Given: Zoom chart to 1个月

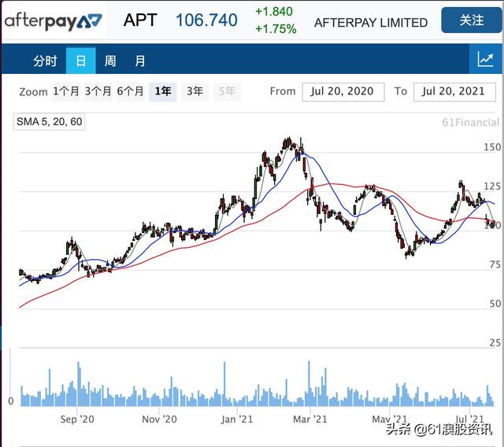Looking at the screenshot, I should click(66, 91).
